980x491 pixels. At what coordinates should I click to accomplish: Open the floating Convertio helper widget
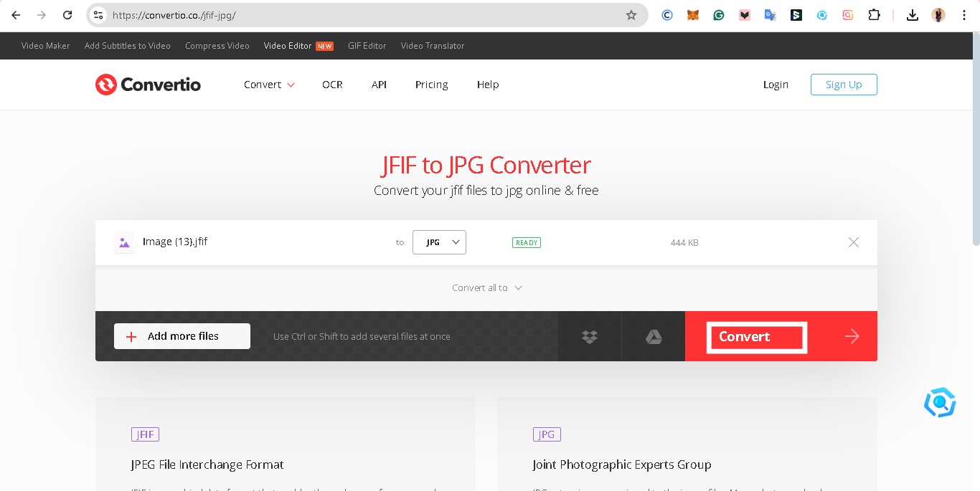[940, 402]
